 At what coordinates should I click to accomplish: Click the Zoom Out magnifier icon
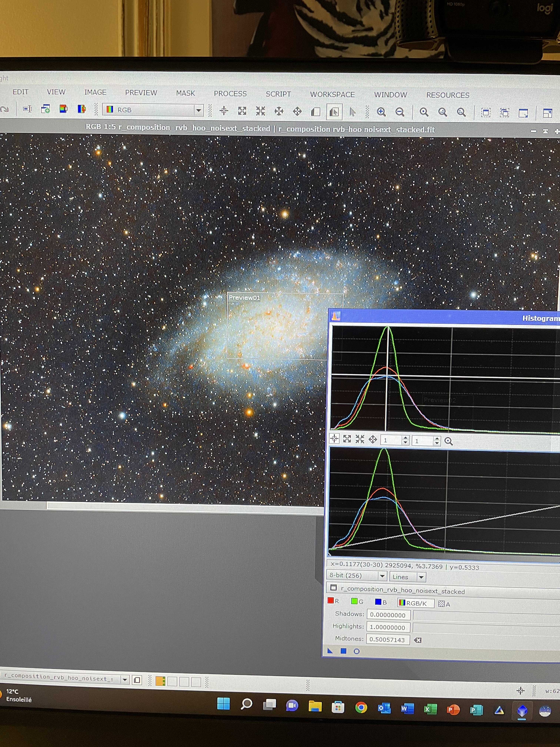click(400, 112)
